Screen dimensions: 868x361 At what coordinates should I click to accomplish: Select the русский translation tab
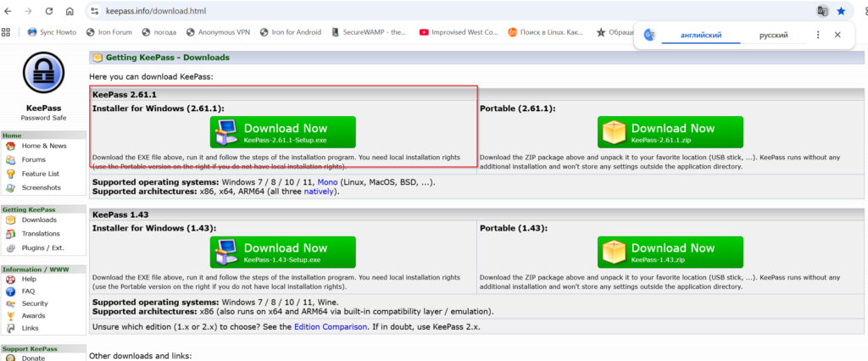pos(773,35)
